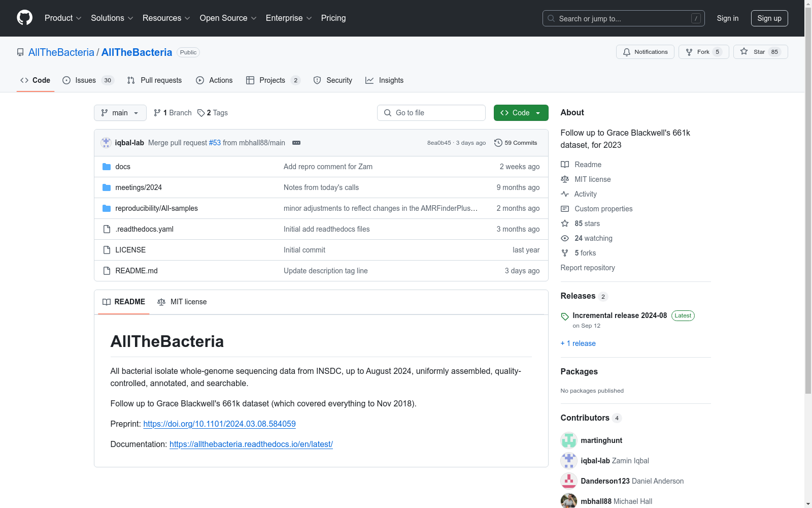The width and height of the screenshot is (812, 508).
Task: Click the pulse icon beside Activity
Action: tap(565, 194)
